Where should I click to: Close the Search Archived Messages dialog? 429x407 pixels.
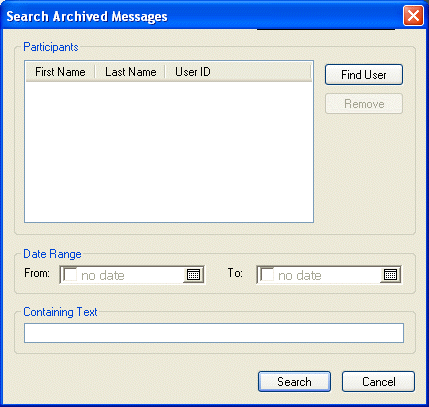point(413,16)
